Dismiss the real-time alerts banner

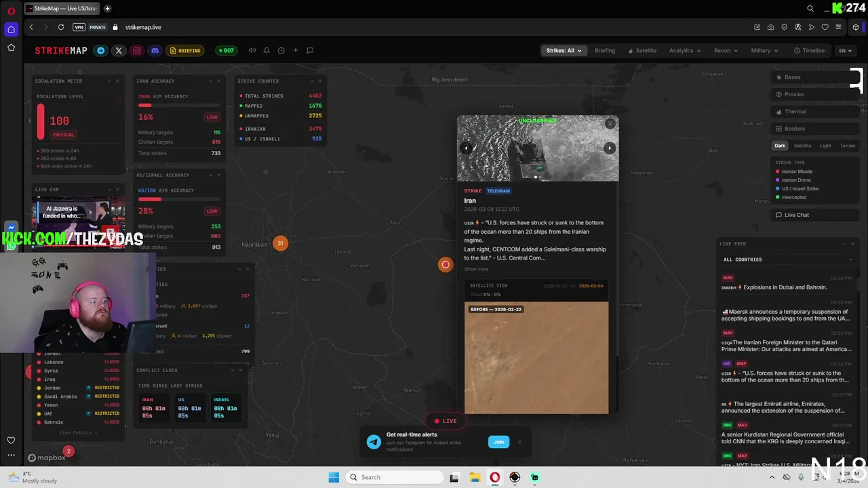519,442
